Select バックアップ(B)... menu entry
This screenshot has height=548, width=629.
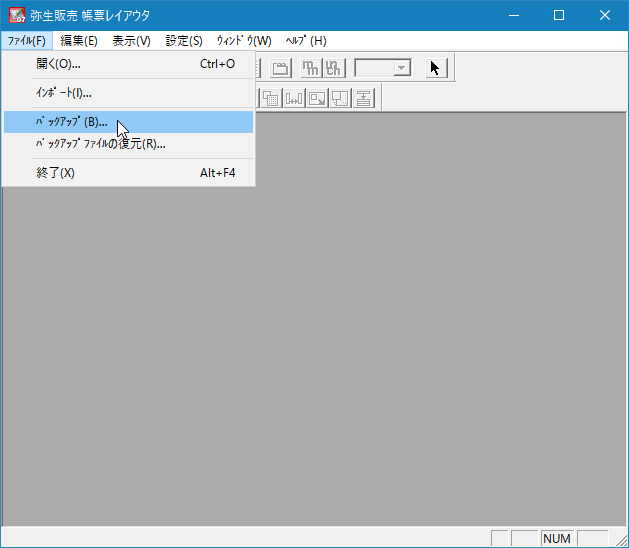point(128,122)
